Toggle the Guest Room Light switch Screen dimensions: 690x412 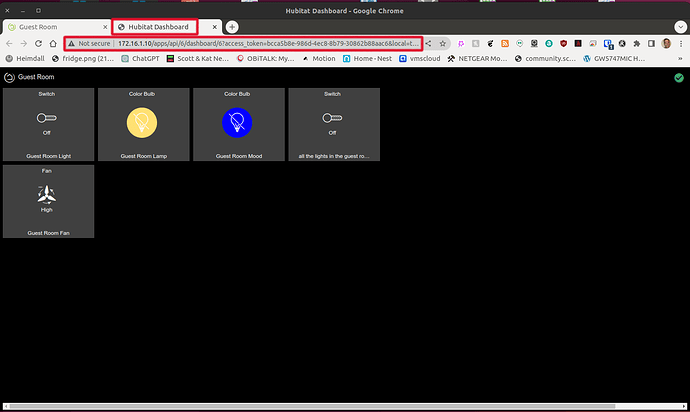click(48, 118)
